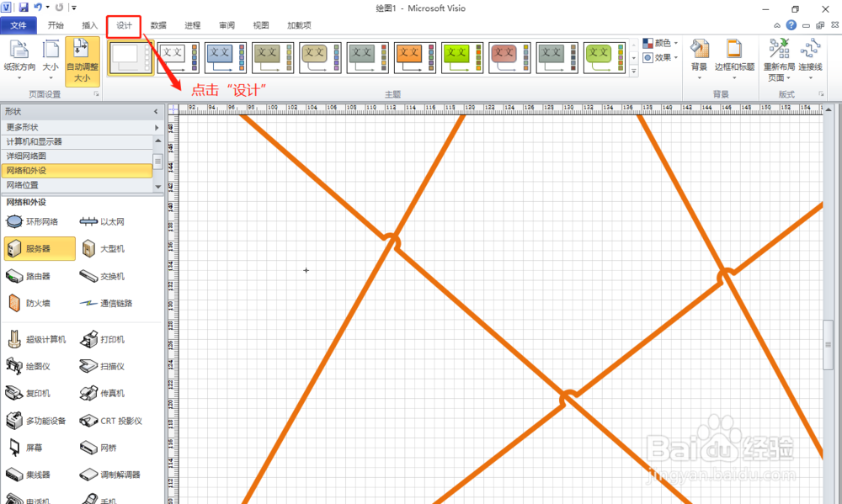Select the Copier (复印机) shape
This screenshot has height=504, width=842.
[29, 394]
